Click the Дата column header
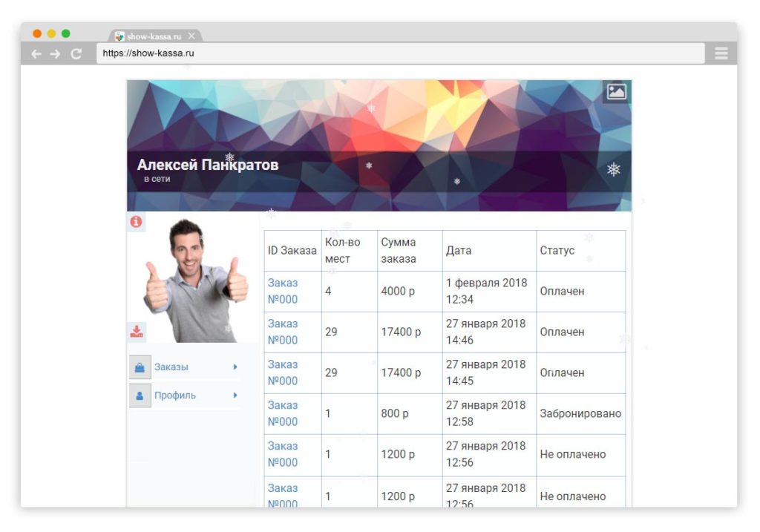The width and height of the screenshot is (760, 532). point(489,251)
